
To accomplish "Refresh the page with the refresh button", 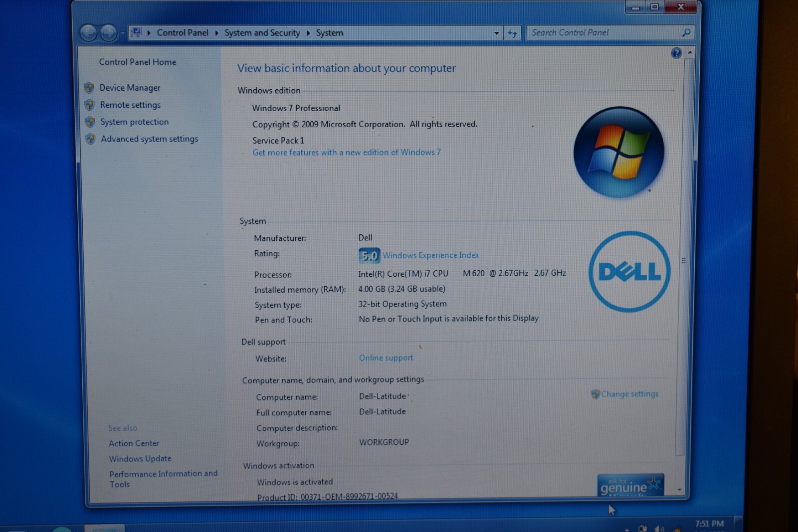I will click(x=512, y=33).
